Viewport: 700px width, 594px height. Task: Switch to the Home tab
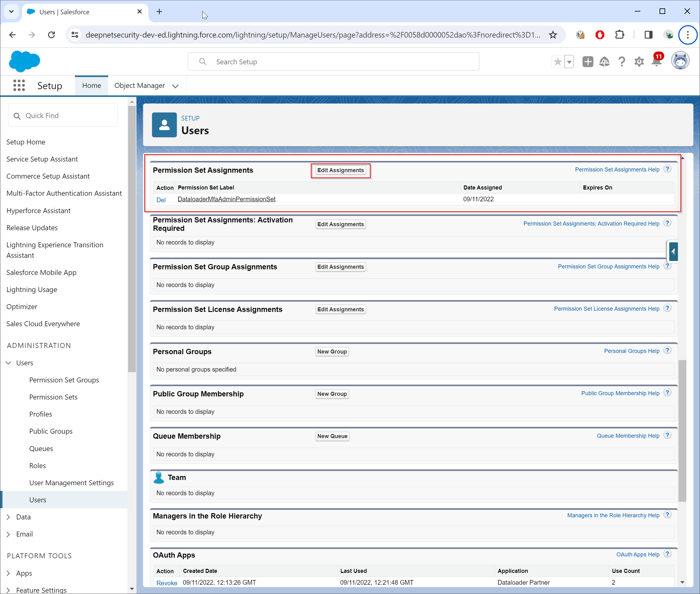point(91,85)
